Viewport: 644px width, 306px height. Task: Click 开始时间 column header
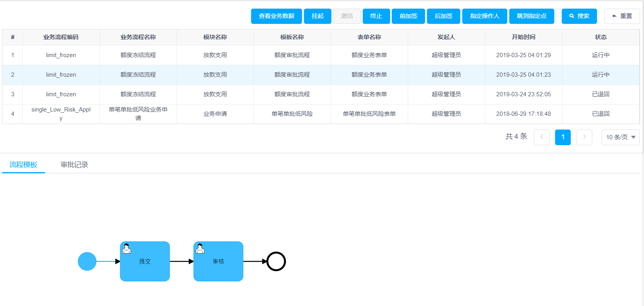click(524, 37)
